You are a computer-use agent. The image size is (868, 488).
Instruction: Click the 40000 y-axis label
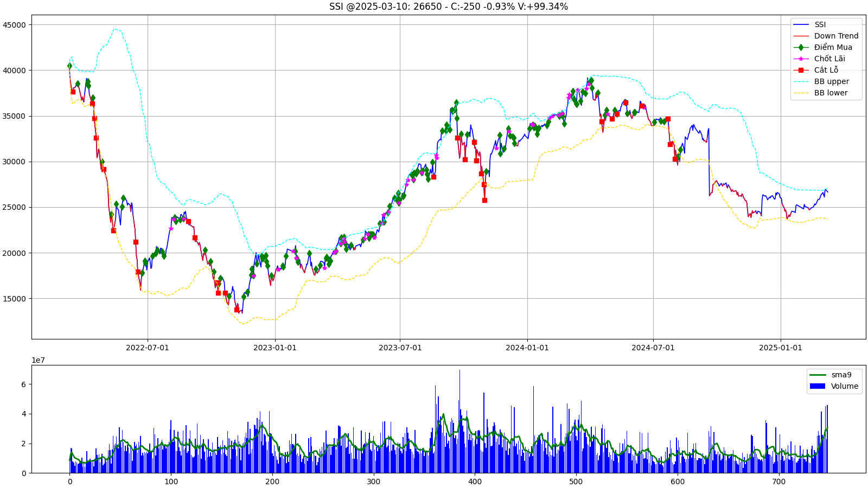pos(14,70)
